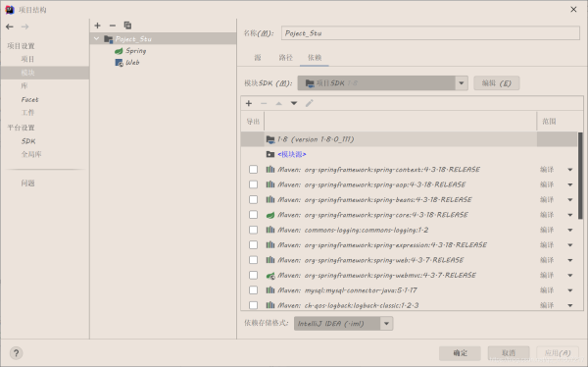
Task: Move dependency up arrow
Action: pos(278,103)
